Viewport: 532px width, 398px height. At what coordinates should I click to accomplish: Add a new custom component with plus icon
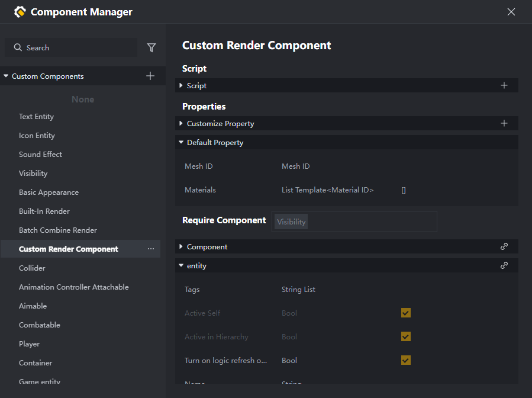[150, 76]
